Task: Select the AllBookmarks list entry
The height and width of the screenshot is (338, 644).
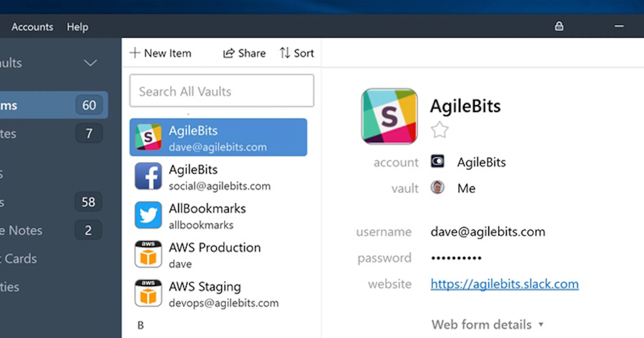Action: click(218, 215)
